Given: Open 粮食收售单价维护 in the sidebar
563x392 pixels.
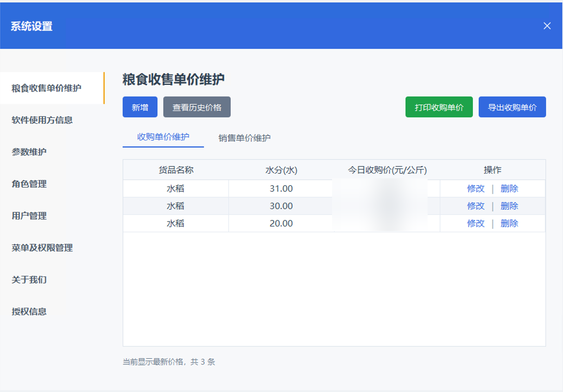Looking at the screenshot, I should pos(52,88).
